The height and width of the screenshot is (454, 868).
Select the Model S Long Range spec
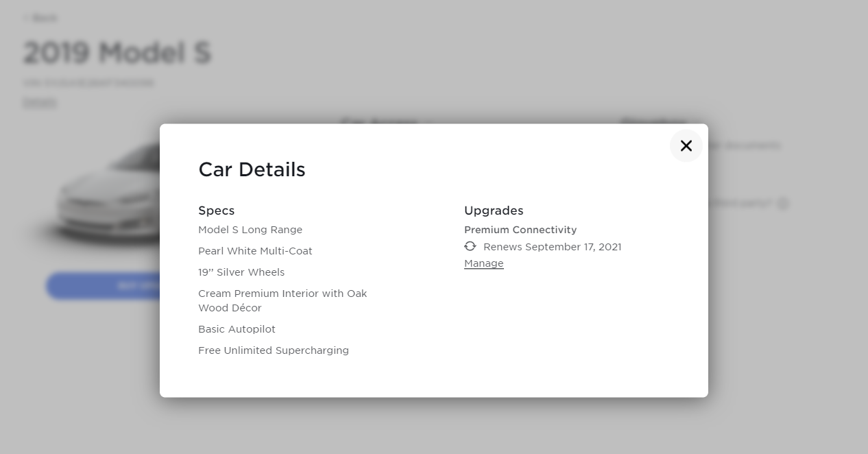(x=250, y=230)
